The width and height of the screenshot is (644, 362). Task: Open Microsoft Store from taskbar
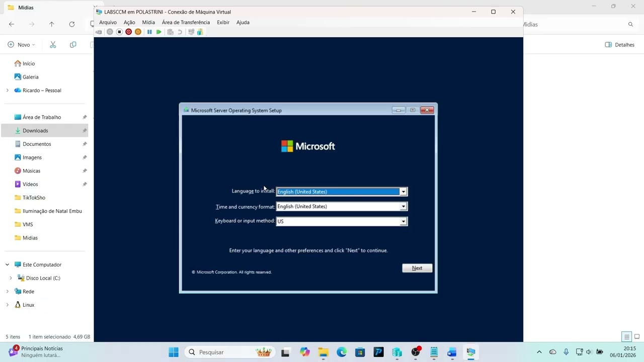(x=360, y=352)
